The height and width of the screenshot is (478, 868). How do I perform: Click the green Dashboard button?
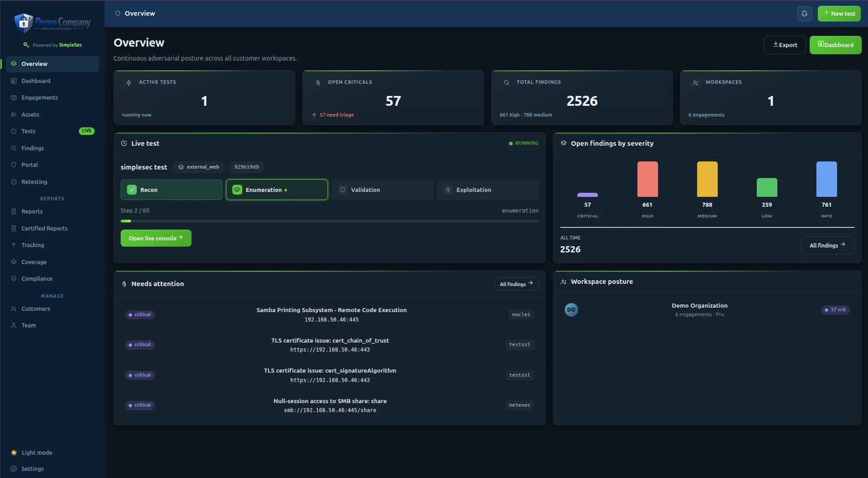click(x=835, y=45)
